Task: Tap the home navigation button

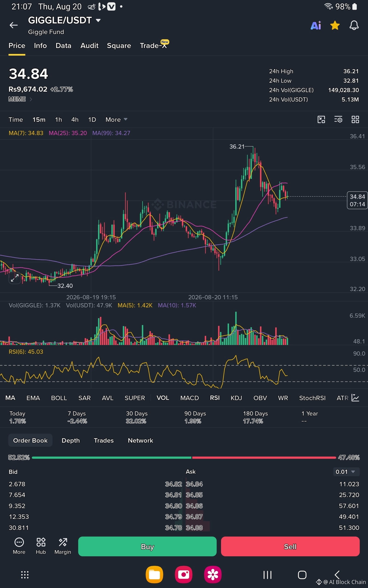Action: coord(302,575)
